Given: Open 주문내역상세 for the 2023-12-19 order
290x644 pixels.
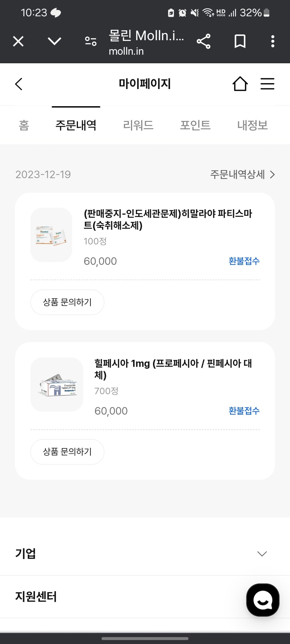Looking at the screenshot, I should (242, 174).
